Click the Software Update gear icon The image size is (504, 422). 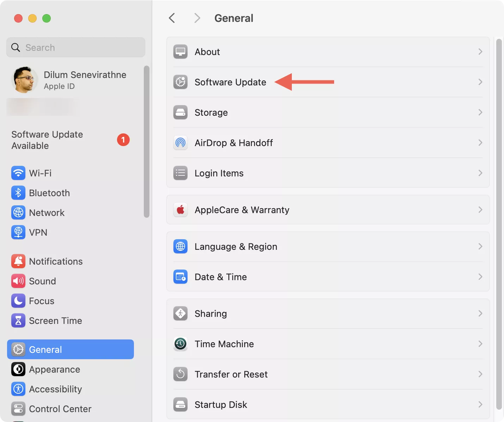(180, 82)
